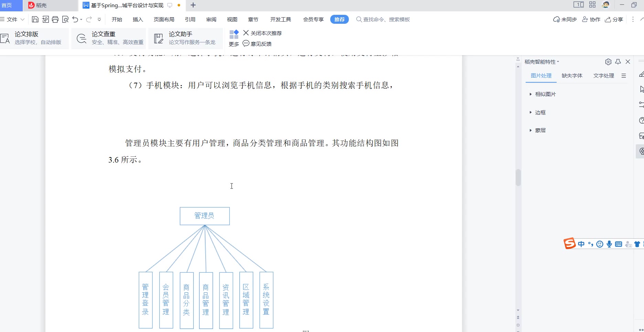Click the search commands and templates box
This screenshot has height=332, width=644.
pyautogui.click(x=383, y=19)
